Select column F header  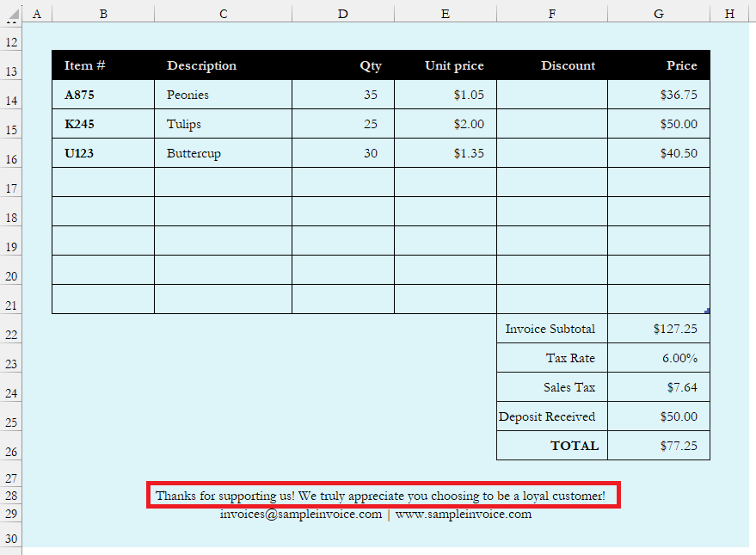point(552,14)
